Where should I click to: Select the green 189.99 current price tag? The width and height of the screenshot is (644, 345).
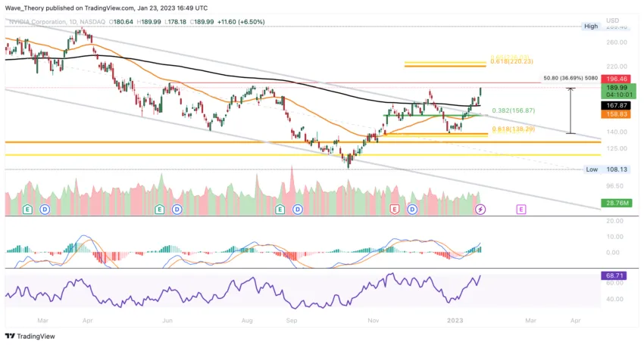pos(618,91)
